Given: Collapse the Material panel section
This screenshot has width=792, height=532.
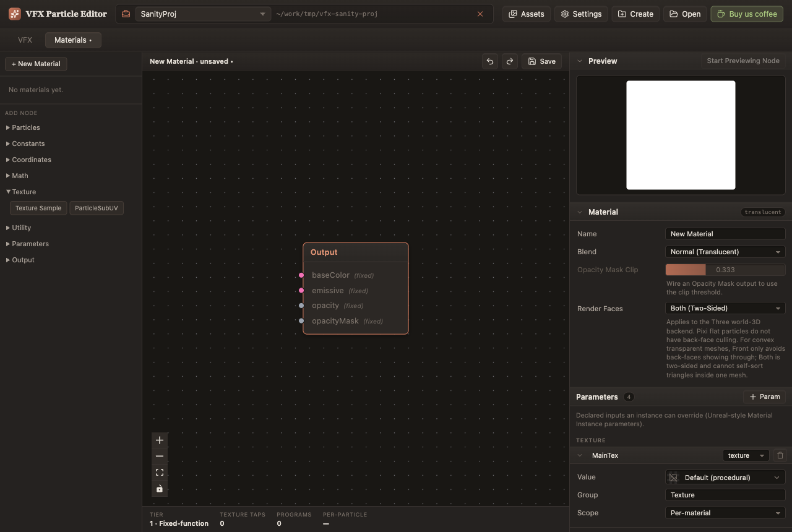Looking at the screenshot, I should tap(580, 212).
